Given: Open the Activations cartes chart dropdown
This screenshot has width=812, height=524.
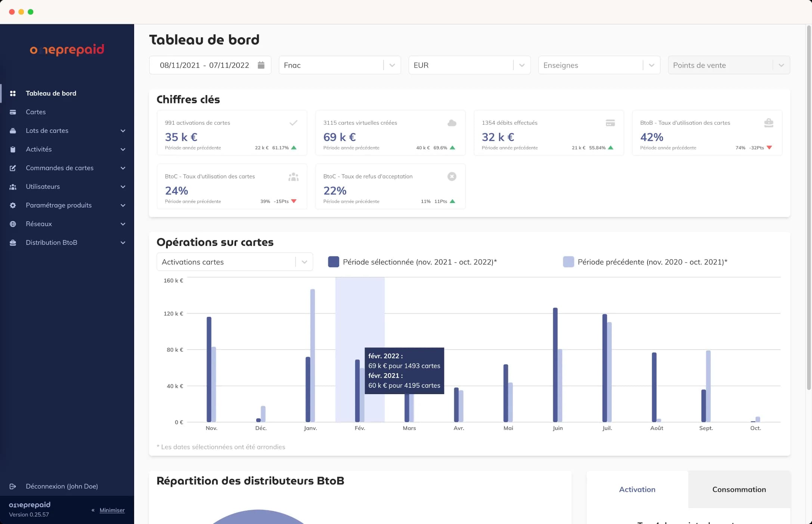Looking at the screenshot, I should pyautogui.click(x=235, y=262).
